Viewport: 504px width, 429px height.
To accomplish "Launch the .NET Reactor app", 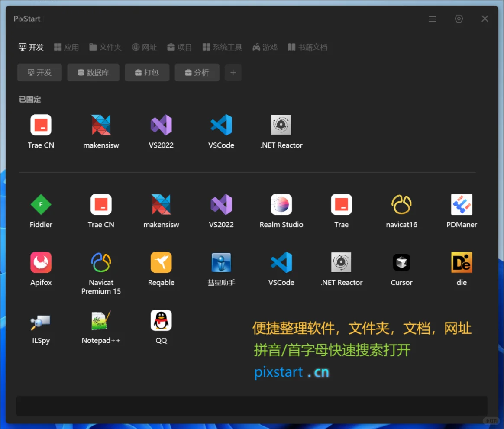I will pyautogui.click(x=281, y=124).
